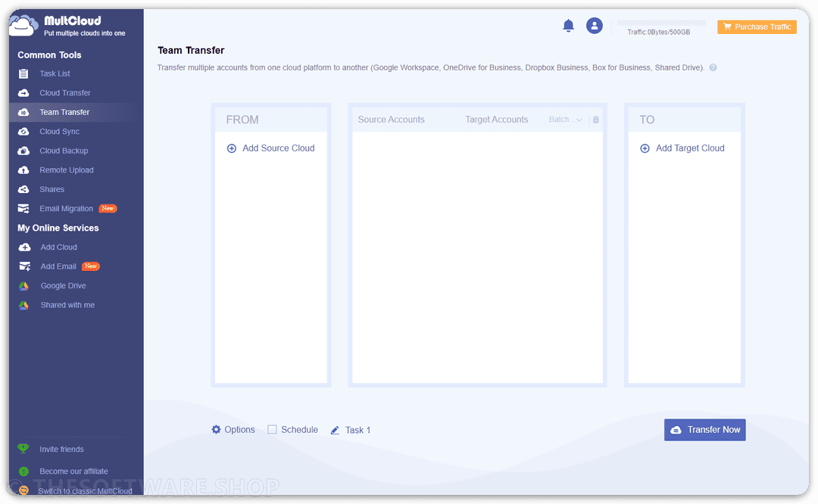Click the switch-to-classic swap icon
The height and width of the screenshot is (504, 818).
click(x=23, y=490)
